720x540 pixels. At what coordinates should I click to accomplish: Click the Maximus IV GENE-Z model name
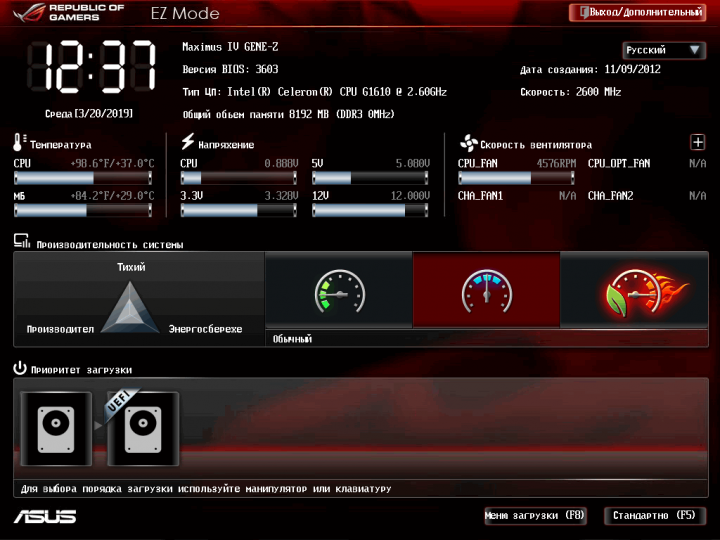coord(230,47)
